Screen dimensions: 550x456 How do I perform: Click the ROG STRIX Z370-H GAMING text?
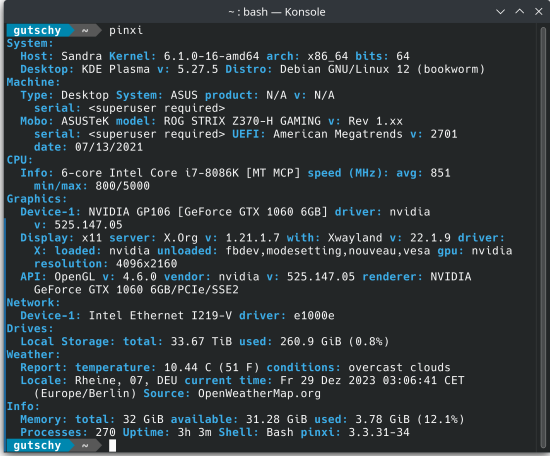point(242,121)
